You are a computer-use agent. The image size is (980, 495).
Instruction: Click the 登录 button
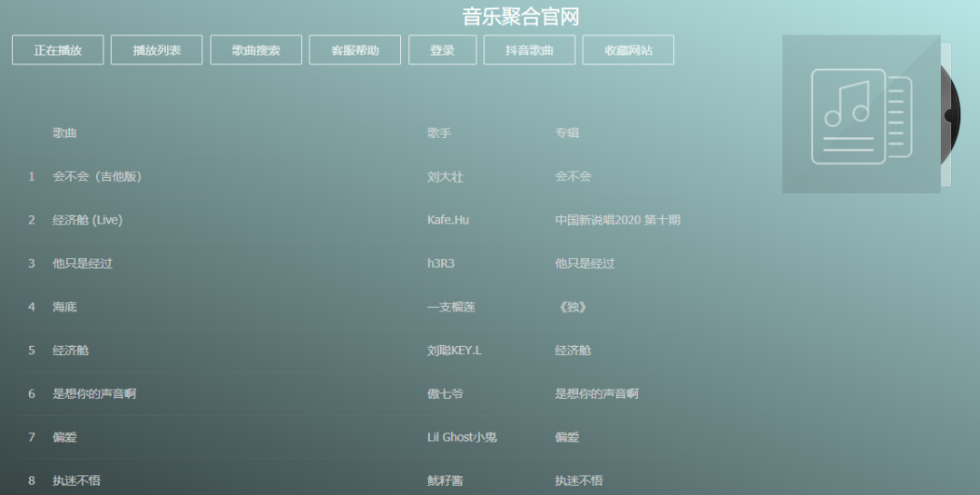443,50
